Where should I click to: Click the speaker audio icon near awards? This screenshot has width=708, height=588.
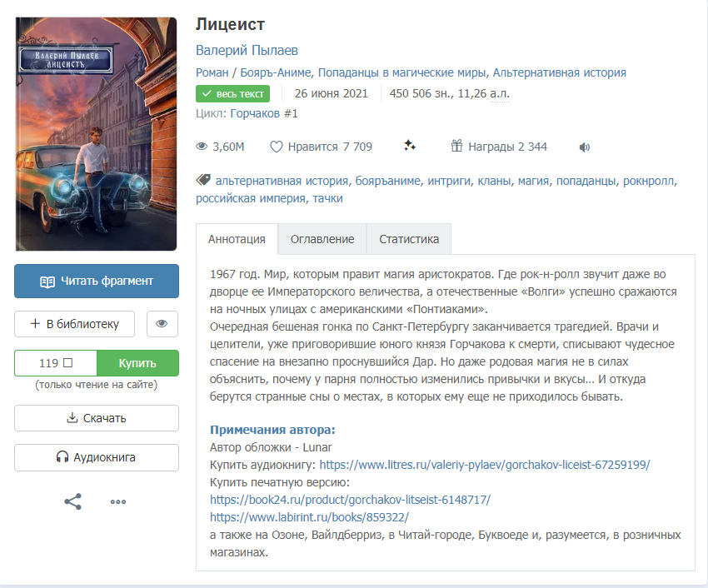click(x=585, y=147)
